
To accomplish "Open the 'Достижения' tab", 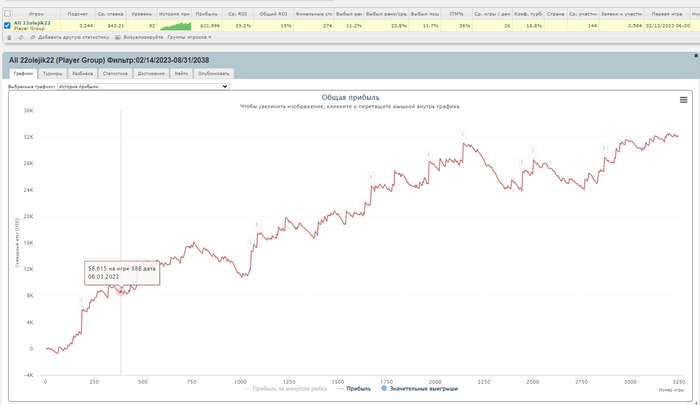I will click(x=151, y=74).
